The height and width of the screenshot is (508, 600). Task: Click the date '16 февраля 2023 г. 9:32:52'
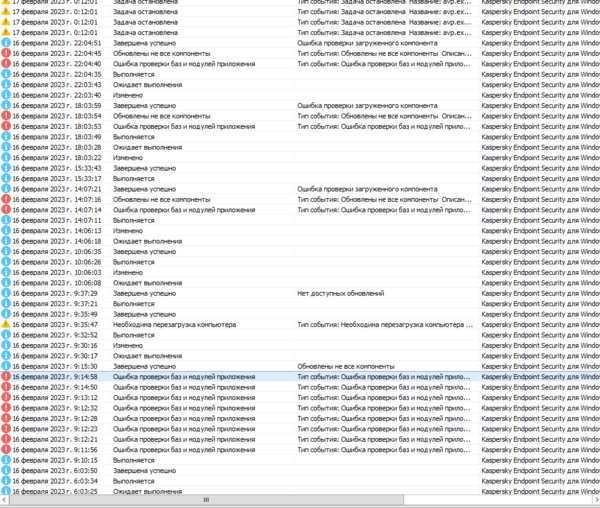pyautogui.click(x=55, y=335)
